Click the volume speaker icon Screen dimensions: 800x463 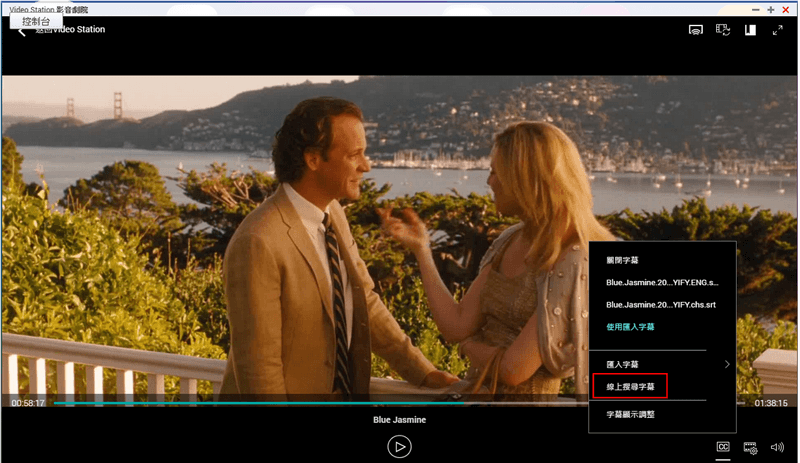point(777,447)
